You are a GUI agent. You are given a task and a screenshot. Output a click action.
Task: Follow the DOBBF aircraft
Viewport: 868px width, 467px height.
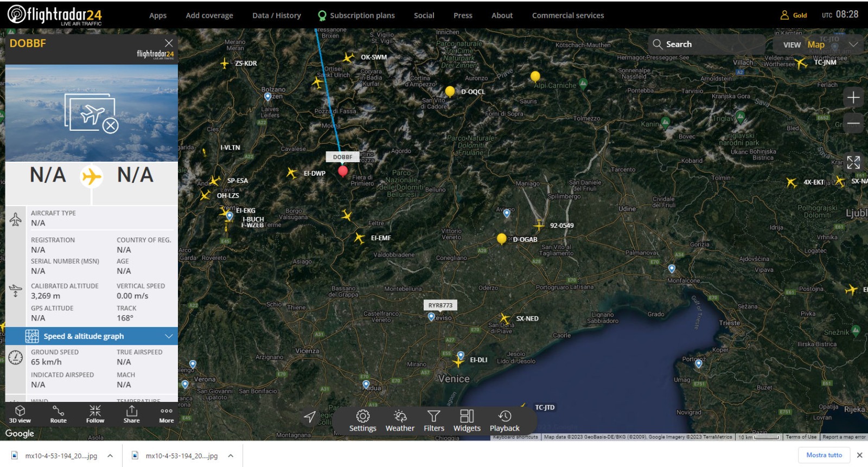(95, 414)
